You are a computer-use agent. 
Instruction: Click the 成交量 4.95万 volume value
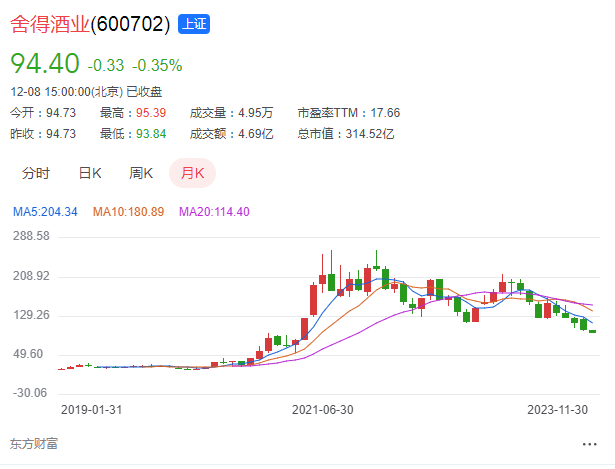click(255, 113)
